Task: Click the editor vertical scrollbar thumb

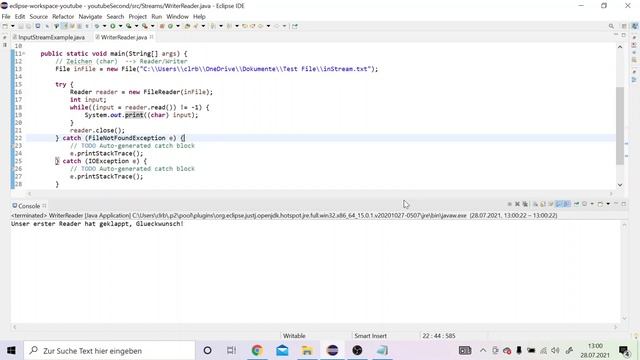Action: point(620,125)
